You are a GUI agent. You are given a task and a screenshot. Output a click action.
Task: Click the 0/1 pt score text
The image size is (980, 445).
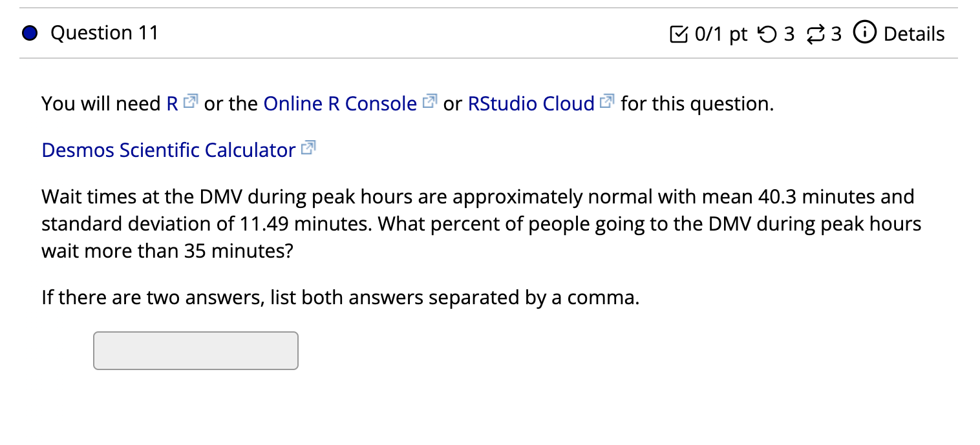[x=721, y=34]
